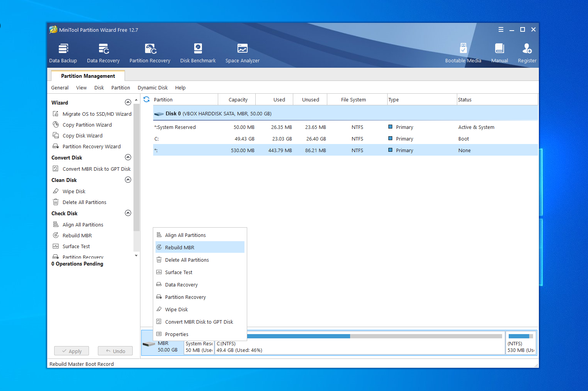Viewport: 588px width, 391px height.
Task: Select the 530.00 MB partition row
Action: click(x=345, y=150)
